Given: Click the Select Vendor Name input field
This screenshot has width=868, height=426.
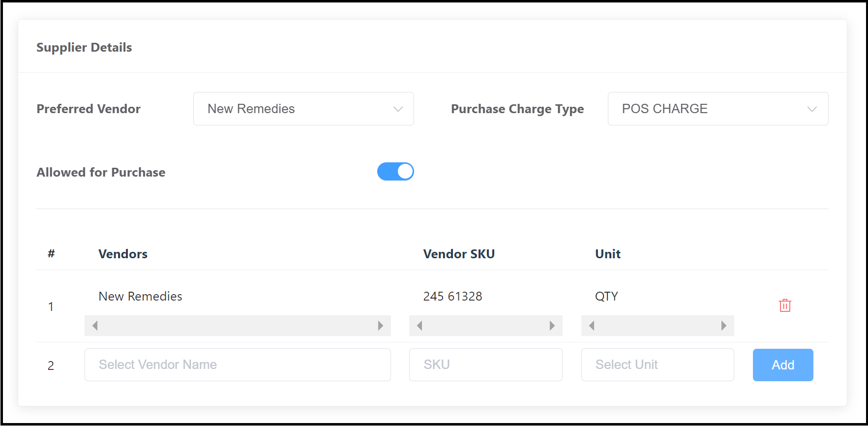Looking at the screenshot, I should [x=238, y=365].
